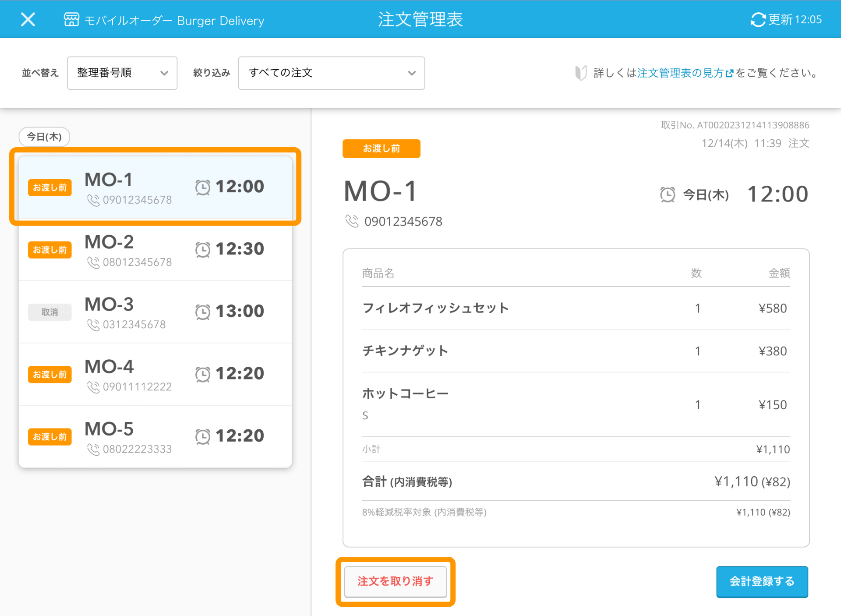The height and width of the screenshot is (616, 841).
Task: Click the chevron arrow of the sort dropdown
Action: 164,73
